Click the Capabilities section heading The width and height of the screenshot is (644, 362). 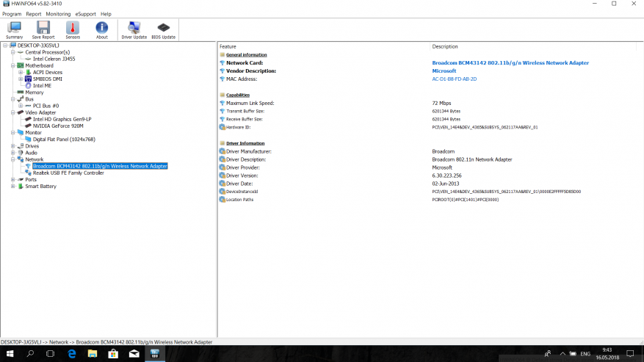click(x=238, y=95)
